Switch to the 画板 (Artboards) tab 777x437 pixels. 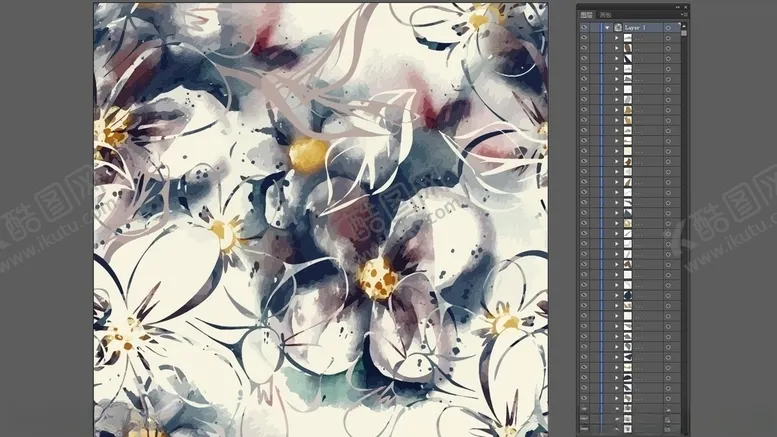(x=604, y=15)
